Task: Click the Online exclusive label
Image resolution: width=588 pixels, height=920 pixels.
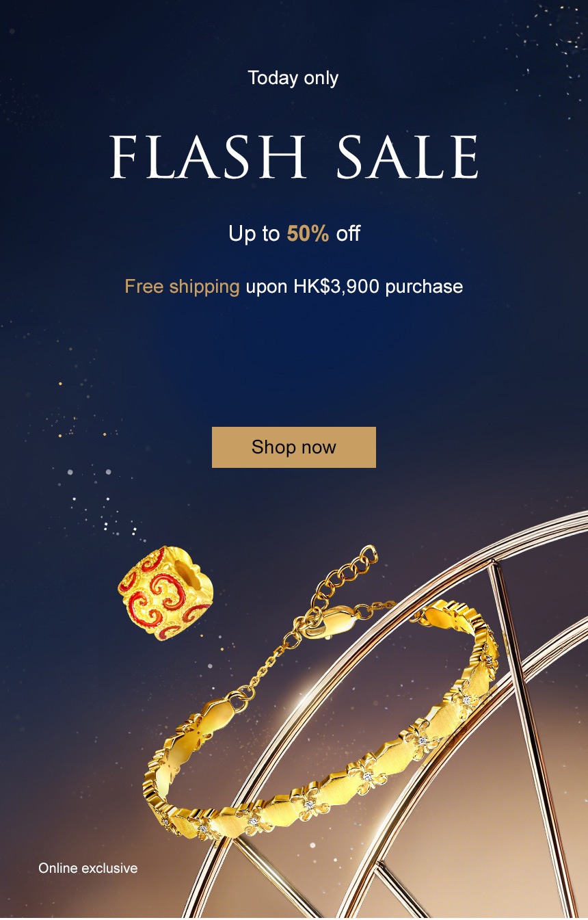Action: click(88, 868)
